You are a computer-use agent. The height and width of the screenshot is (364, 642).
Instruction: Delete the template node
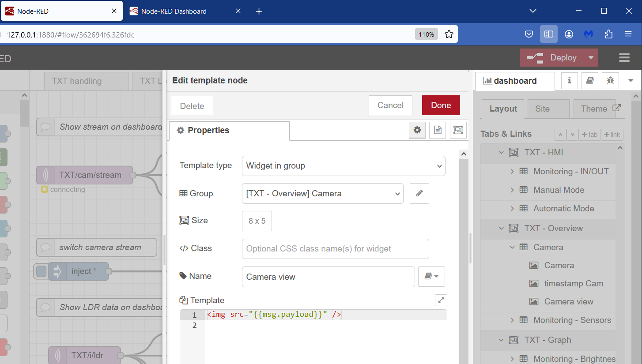tap(192, 106)
